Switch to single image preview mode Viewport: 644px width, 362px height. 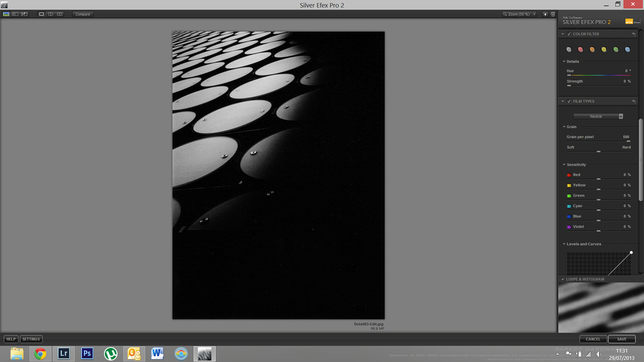pos(42,14)
